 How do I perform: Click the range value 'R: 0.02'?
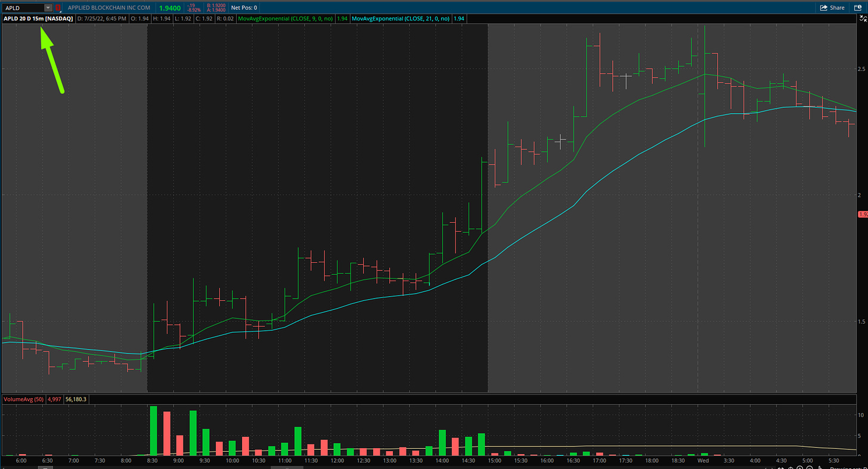point(225,18)
